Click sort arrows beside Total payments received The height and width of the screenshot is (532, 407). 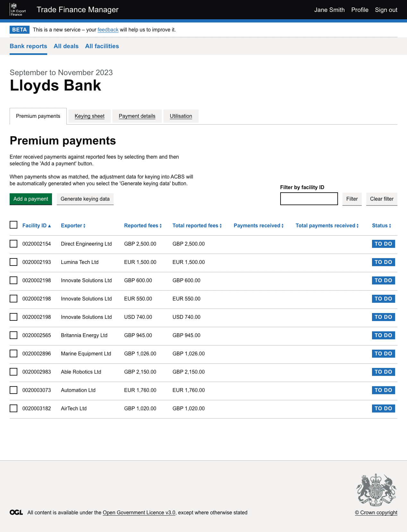pos(357,226)
